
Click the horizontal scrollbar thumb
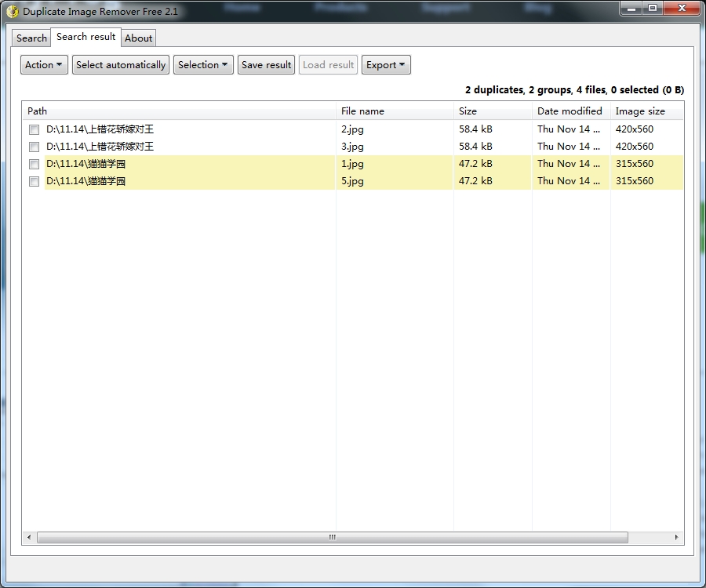coord(333,537)
